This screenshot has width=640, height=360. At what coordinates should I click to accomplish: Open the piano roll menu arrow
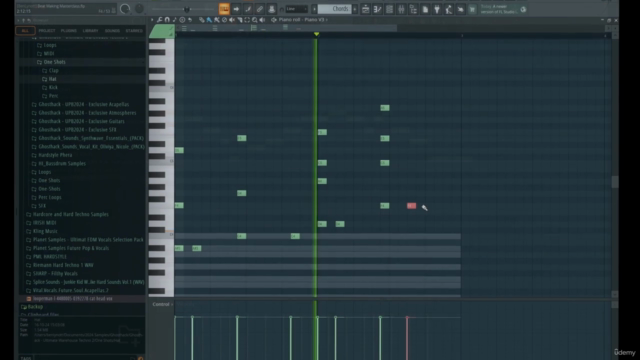pyautogui.click(x=152, y=20)
